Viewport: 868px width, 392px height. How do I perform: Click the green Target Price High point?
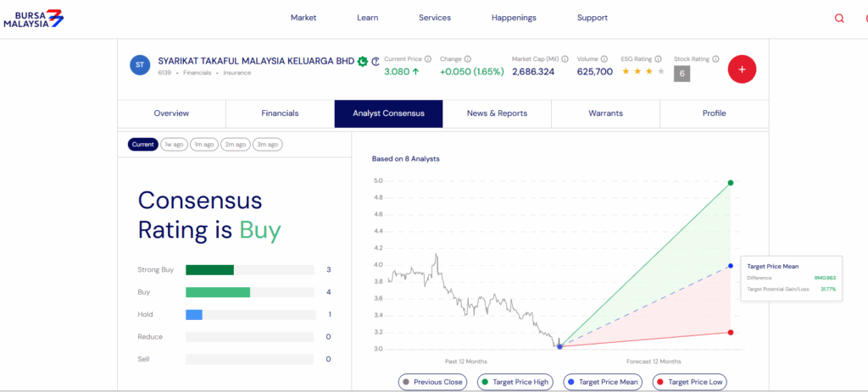click(x=730, y=183)
